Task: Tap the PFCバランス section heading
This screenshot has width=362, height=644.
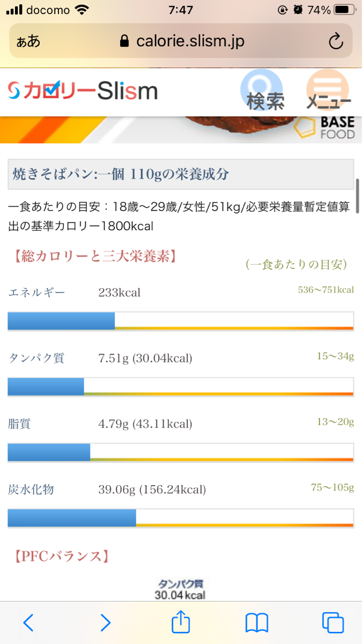Action: [60, 557]
